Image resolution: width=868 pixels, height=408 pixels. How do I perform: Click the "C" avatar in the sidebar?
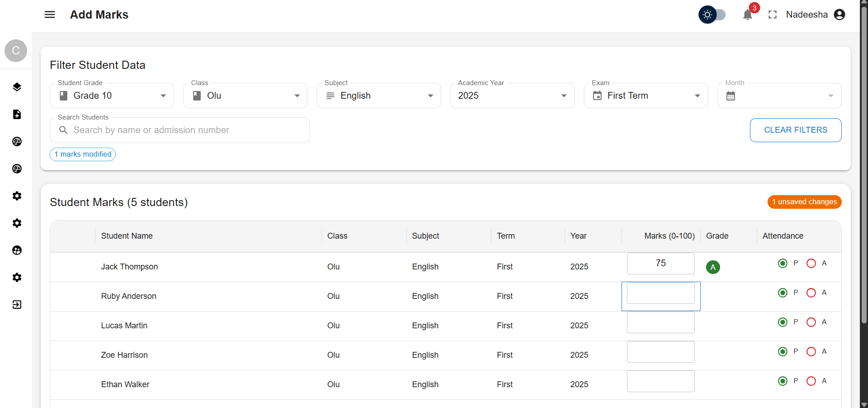[16, 50]
